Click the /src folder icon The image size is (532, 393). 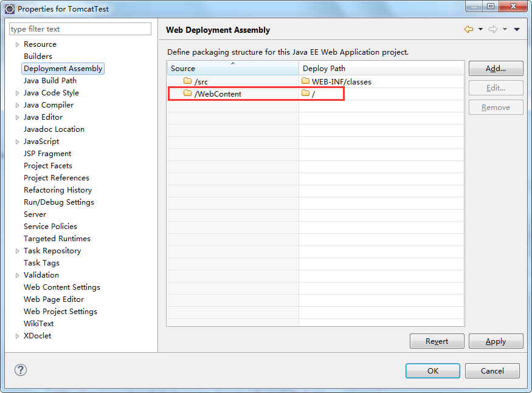coord(188,81)
